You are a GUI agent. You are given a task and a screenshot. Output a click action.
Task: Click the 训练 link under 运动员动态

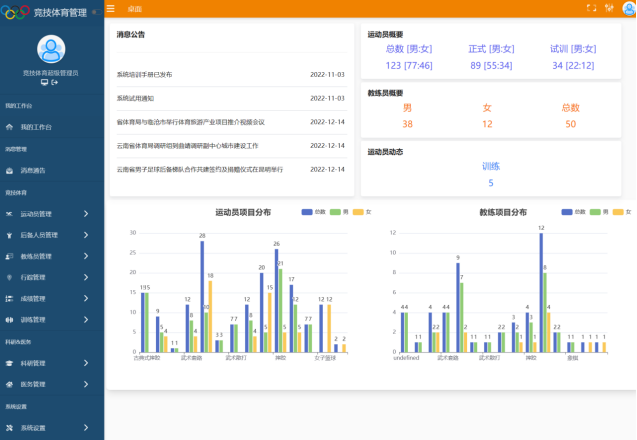pos(491,166)
